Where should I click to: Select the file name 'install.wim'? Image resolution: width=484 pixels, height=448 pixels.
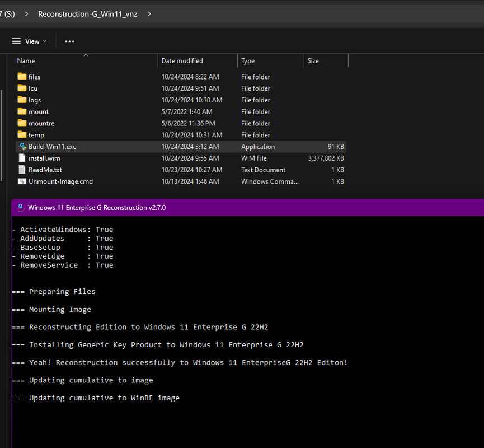[44, 158]
